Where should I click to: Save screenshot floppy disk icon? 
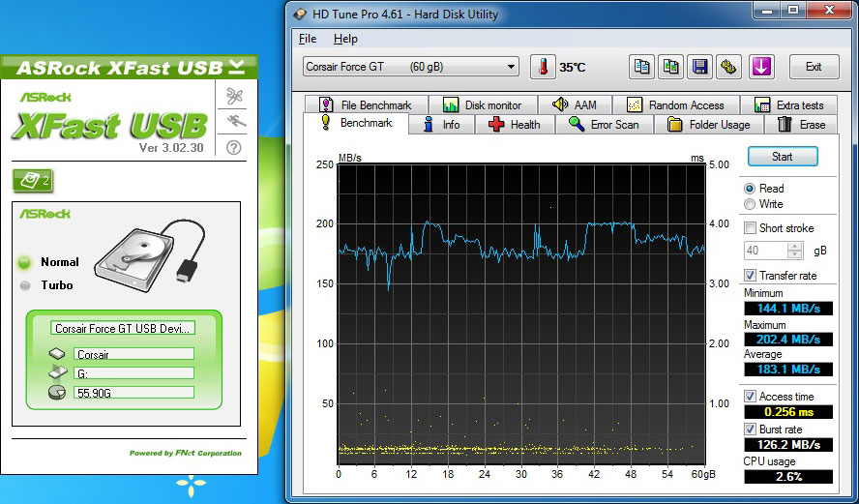699,67
